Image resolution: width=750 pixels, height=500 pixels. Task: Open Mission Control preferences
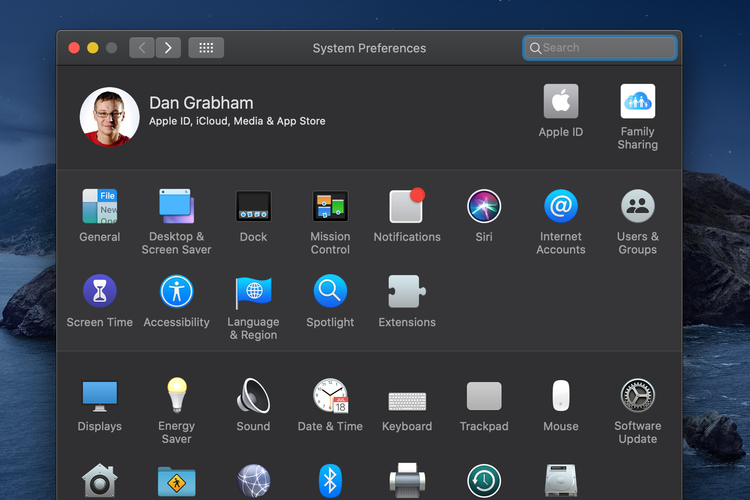[x=330, y=206]
